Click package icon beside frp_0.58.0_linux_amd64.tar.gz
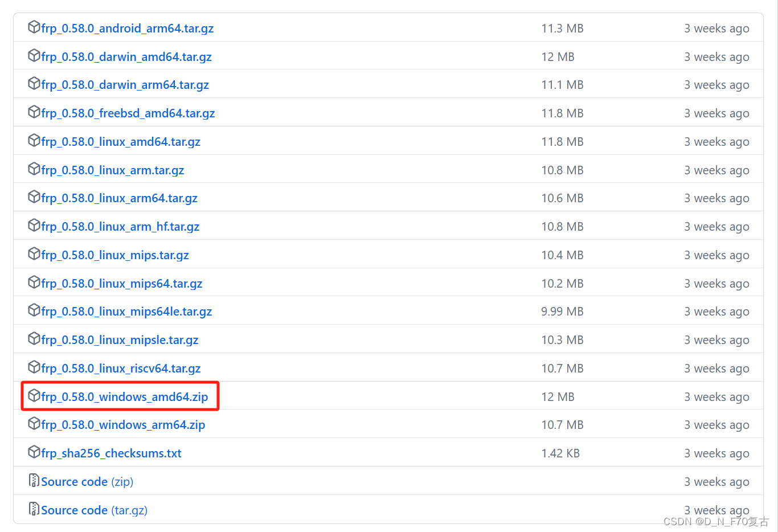This screenshot has width=778, height=532. click(x=34, y=140)
